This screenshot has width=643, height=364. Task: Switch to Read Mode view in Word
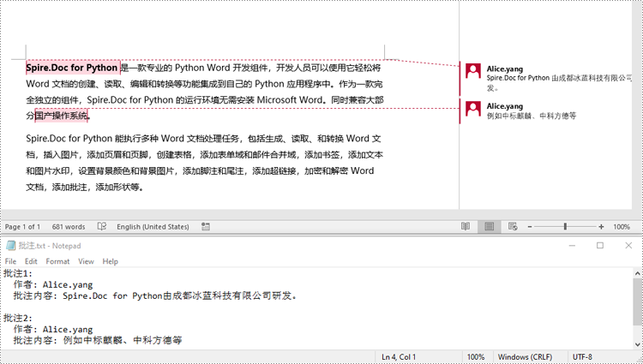pyautogui.click(x=465, y=226)
